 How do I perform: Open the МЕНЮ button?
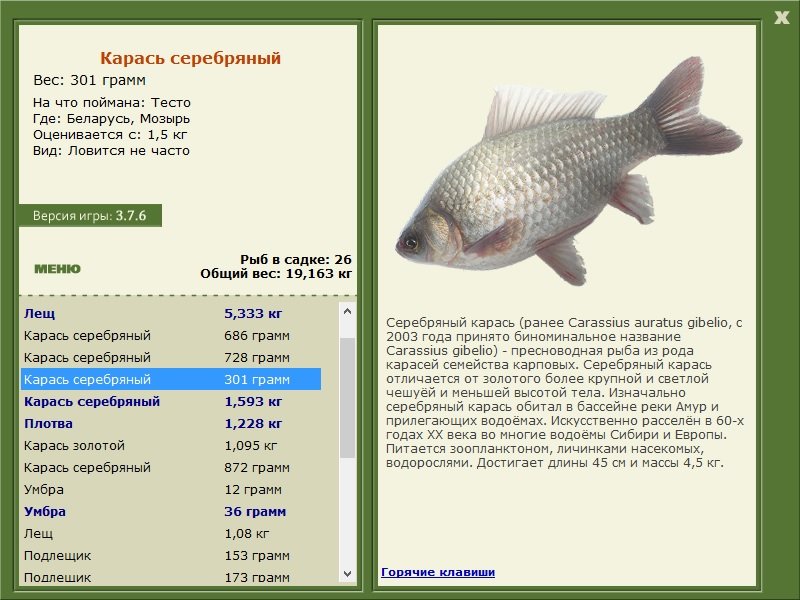tap(57, 269)
